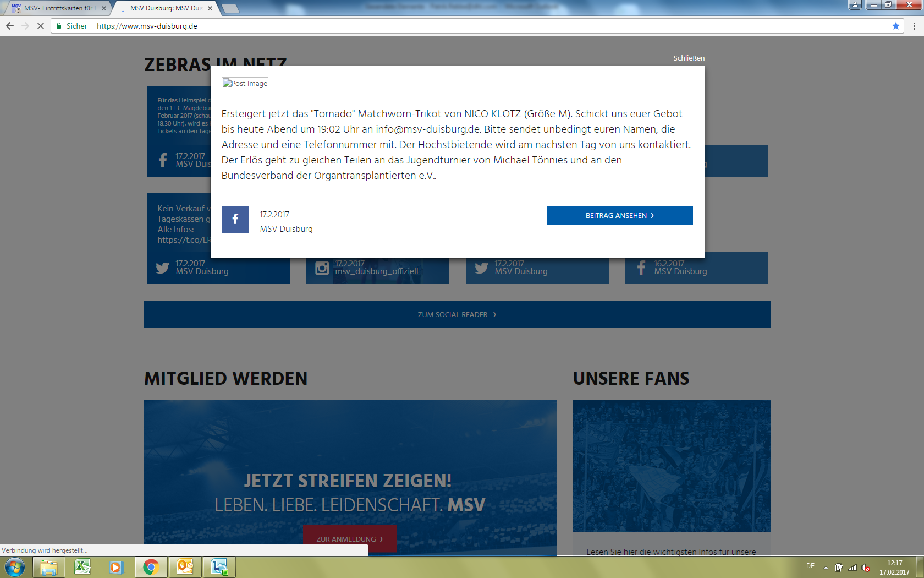This screenshot has width=924, height=578.
Task: Open the Chrome three-dot menu
Action: (x=914, y=26)
